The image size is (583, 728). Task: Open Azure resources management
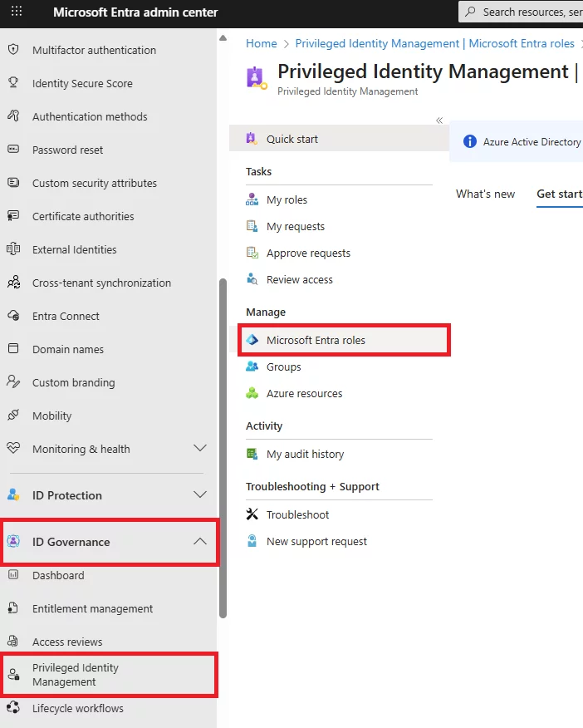303,393
